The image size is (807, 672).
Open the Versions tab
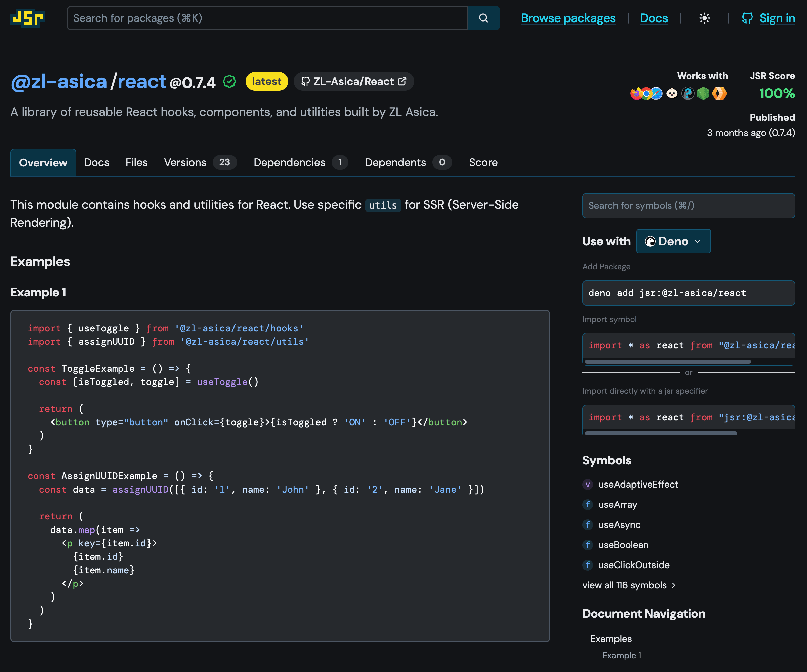200,163
